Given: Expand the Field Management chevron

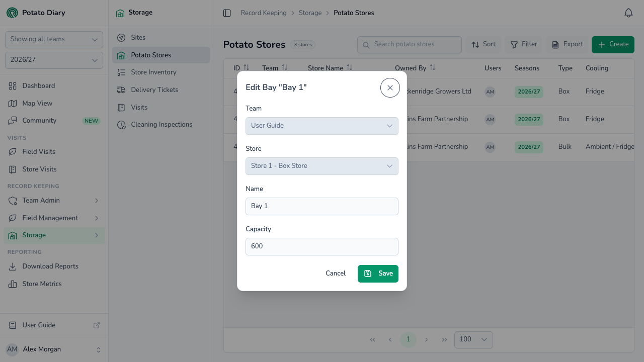Looking at the screenshot, I should click(x=97, y=218).
